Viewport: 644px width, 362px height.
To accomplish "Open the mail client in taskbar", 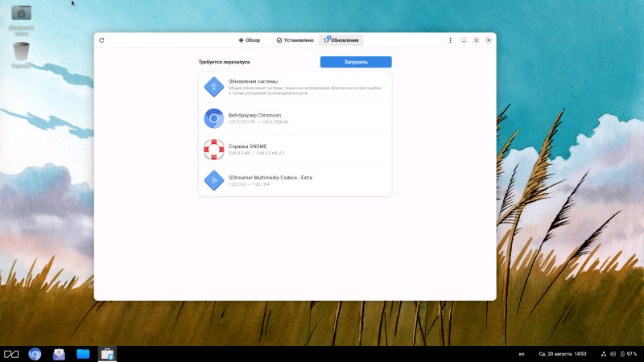I will (59, 354).
